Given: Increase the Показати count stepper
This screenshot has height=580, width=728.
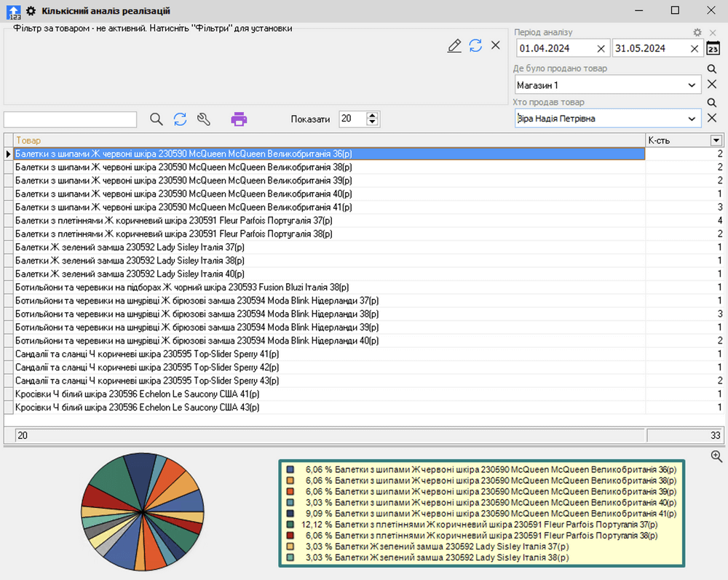Looking at the screenshot, I should [372, 115].
